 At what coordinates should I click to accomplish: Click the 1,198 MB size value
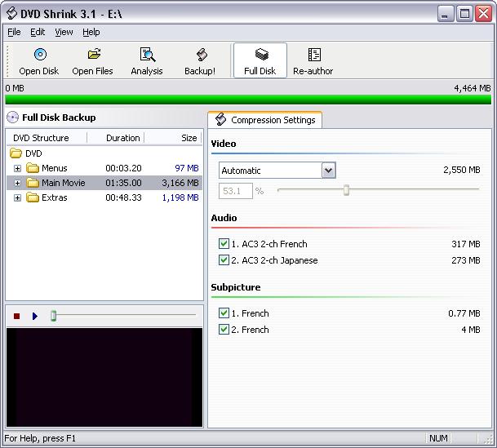click(180, 197)
